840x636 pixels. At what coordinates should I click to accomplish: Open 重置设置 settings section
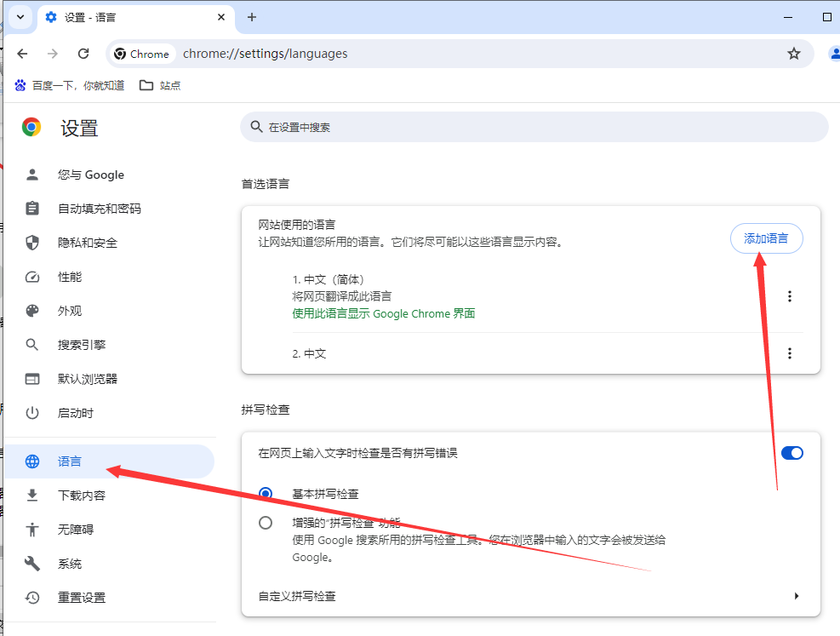[x=109, y=598]
